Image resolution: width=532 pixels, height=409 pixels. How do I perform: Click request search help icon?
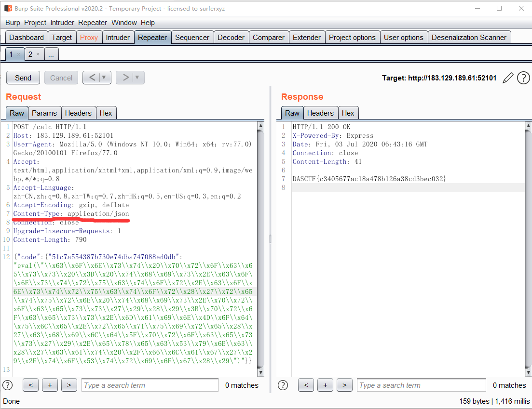(x=8, y=385)
